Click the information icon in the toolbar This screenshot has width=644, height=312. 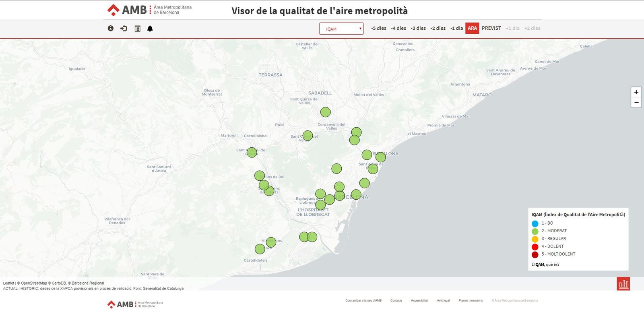(x=111, y=29)
